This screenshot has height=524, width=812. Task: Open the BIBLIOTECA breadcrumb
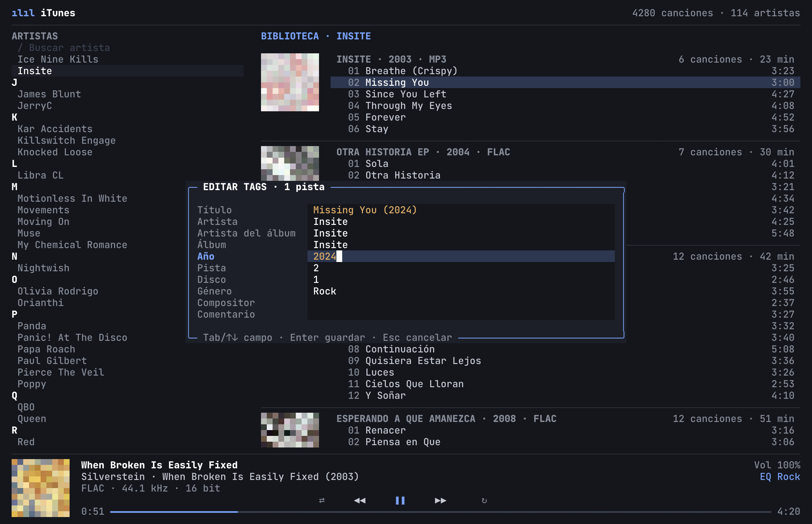coord(290,36)
